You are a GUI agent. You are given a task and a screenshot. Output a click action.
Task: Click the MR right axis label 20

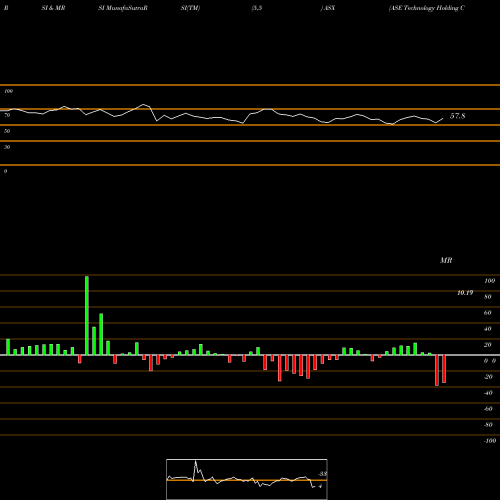click(488, 345)
